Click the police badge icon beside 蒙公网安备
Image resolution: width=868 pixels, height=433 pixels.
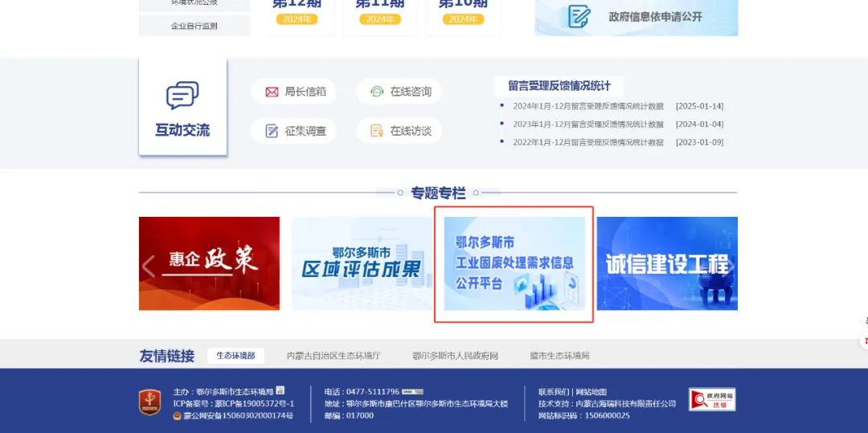(x=177, y=415)
